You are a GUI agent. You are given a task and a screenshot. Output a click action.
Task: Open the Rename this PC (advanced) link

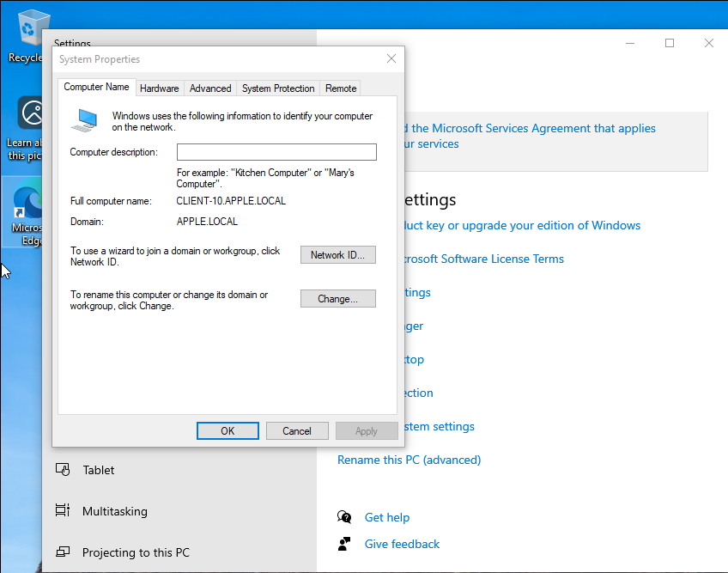click(x=409, y=460)
